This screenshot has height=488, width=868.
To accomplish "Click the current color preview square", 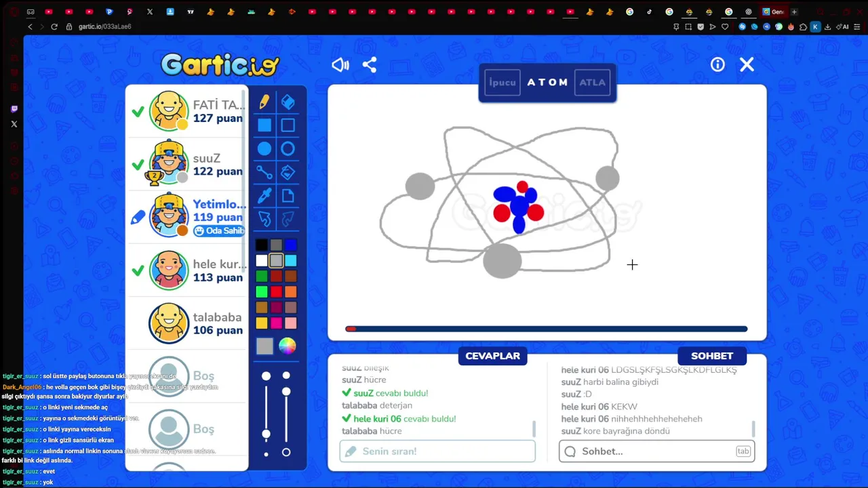I will point(264,346).
